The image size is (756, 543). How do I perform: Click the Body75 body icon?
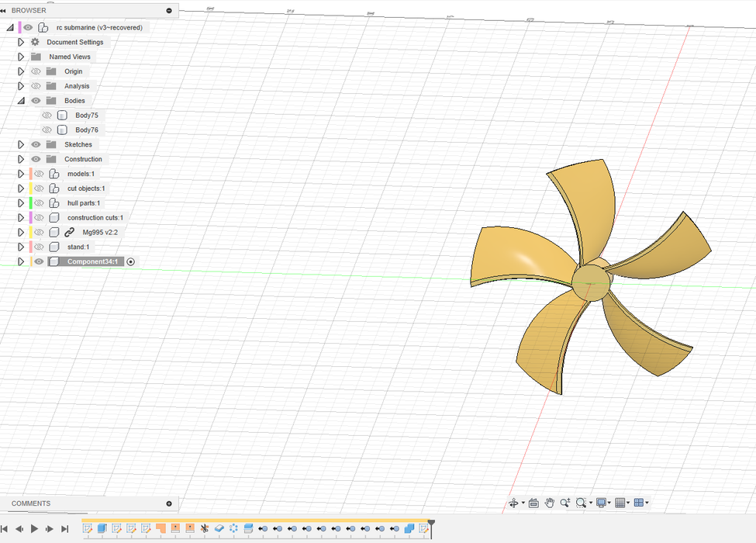(x=62, y=116)
